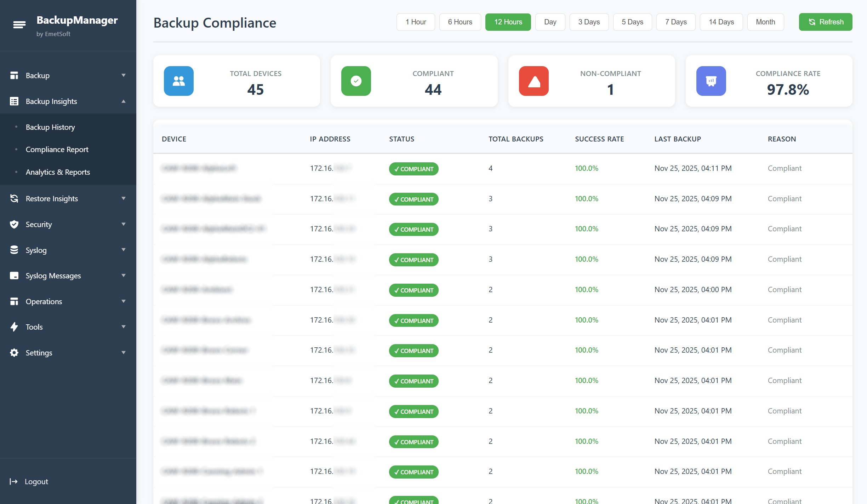This screenshot has height=504, width=867.
Task: Select the Month time range
Action: click(765, 22)
